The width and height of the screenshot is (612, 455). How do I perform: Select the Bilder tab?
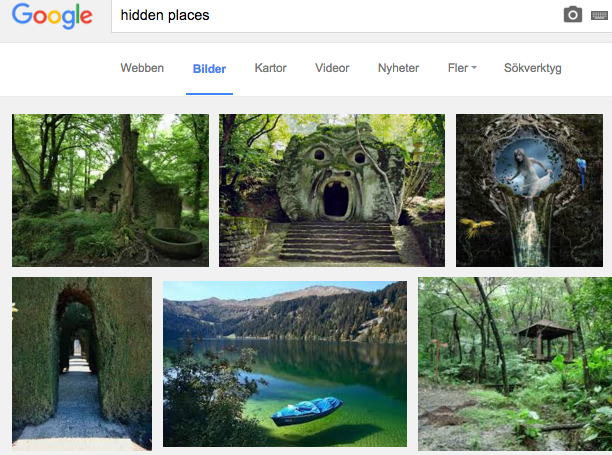[x=209, y=69]
